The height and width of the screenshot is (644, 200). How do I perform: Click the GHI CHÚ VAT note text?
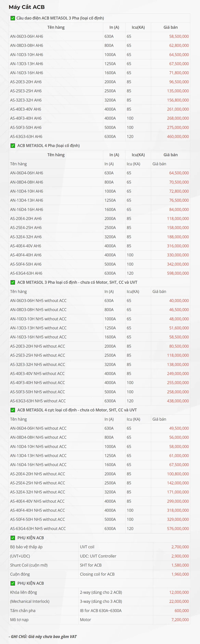click(x=43, y=636)
